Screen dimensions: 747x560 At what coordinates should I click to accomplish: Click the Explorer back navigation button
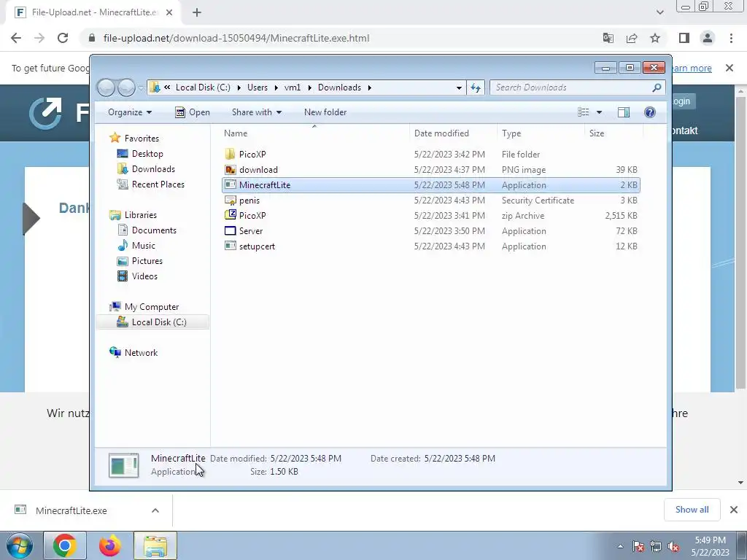[106, 87]
